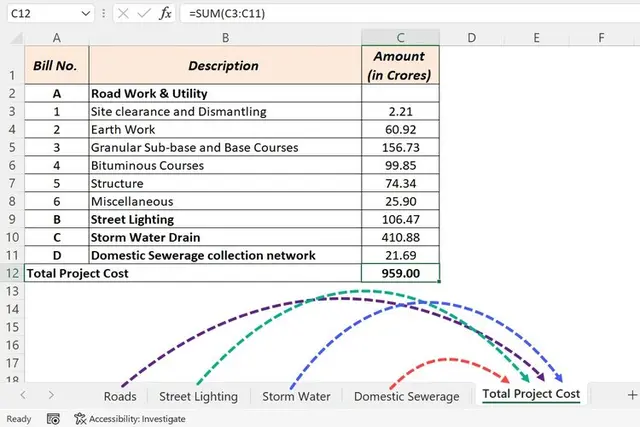
Task: Select the Site clearance and Dismantling cell
Action: (225, 111)
